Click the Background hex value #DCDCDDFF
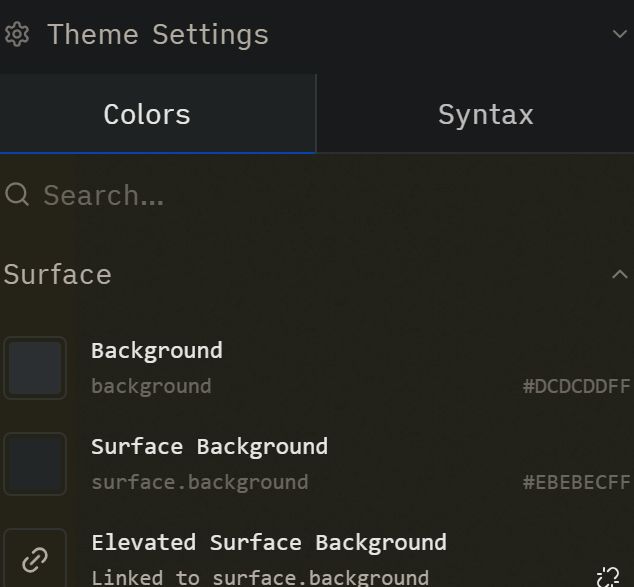634x587 pixels. (576, 386)
